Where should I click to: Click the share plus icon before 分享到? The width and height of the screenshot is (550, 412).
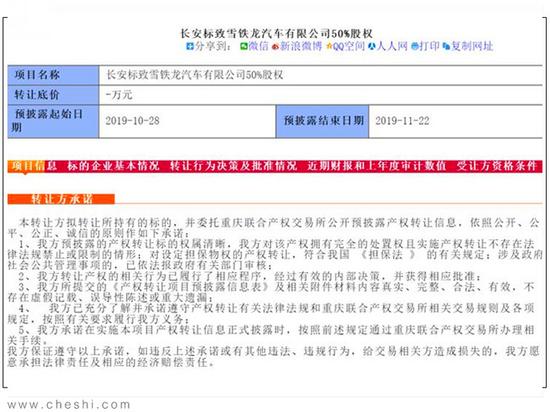pyautogui.click(x=190, y=46)
